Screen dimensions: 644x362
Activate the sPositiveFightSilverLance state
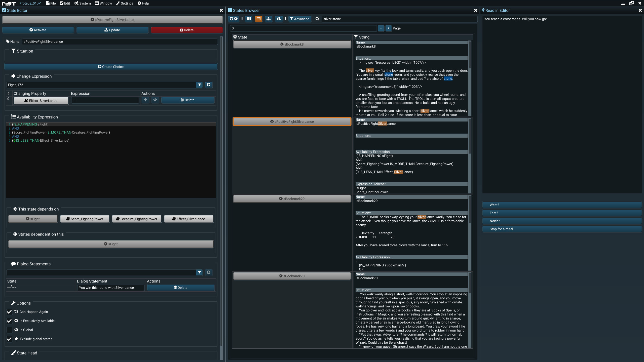[38, 30]
